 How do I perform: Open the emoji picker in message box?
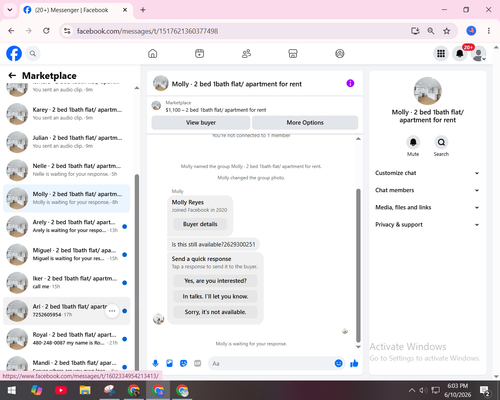click(x=338, y=363)
